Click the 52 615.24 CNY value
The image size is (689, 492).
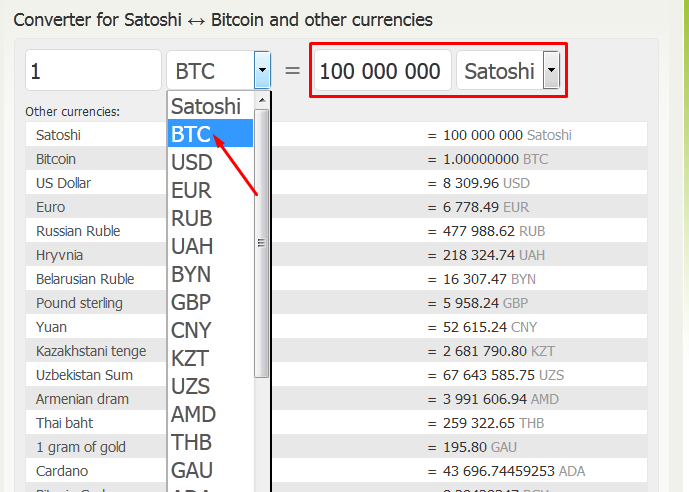490,327
